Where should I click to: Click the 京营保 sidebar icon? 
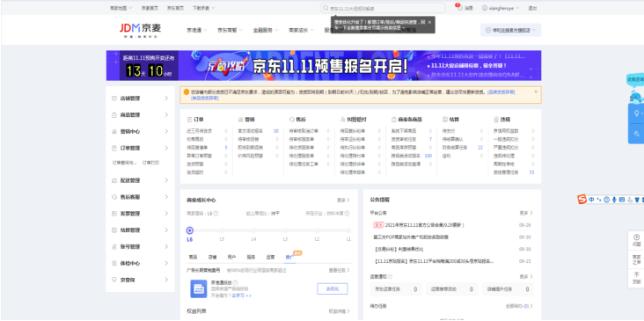[x=114, y=280]
